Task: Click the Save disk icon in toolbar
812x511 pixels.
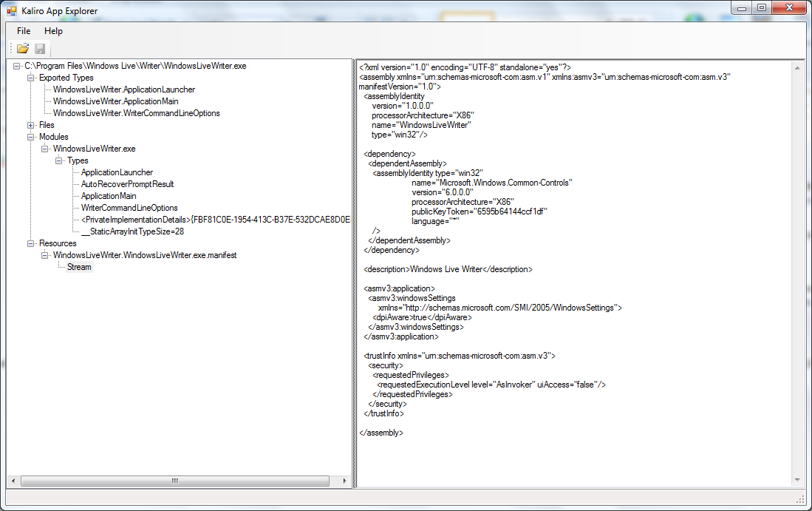Action: 40,49
